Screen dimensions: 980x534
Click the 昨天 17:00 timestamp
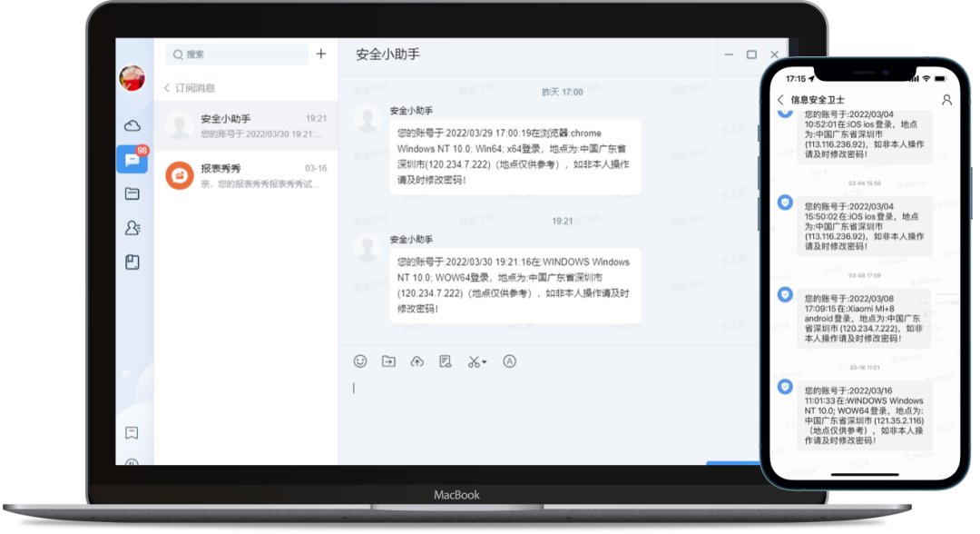[562, 93]
